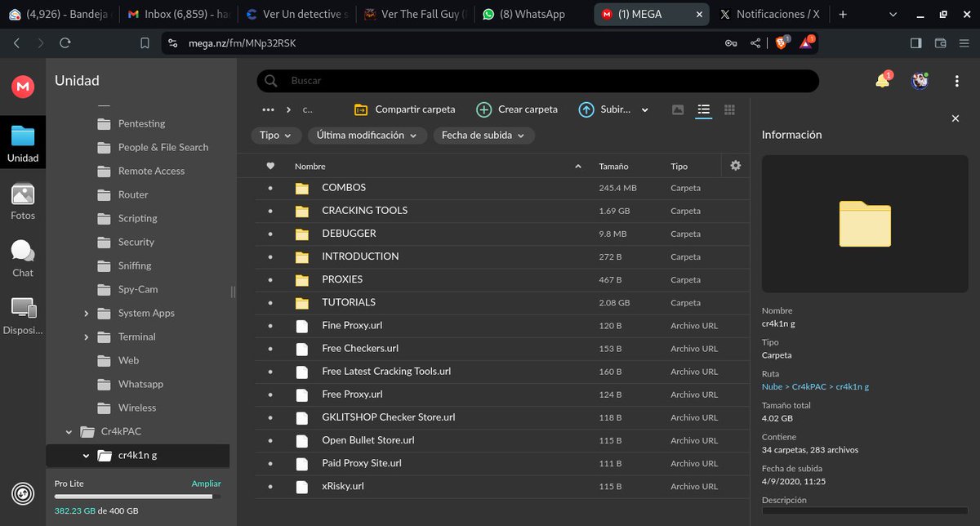Click Crear carpeta button
The height and width of the screenshot is (526, 980).
[517, 109]
